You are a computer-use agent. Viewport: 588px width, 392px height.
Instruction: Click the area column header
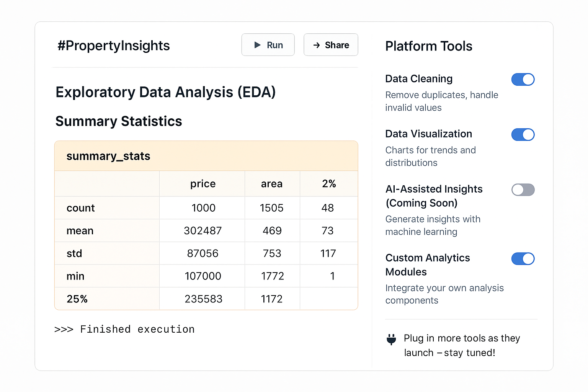coord(272,184)
